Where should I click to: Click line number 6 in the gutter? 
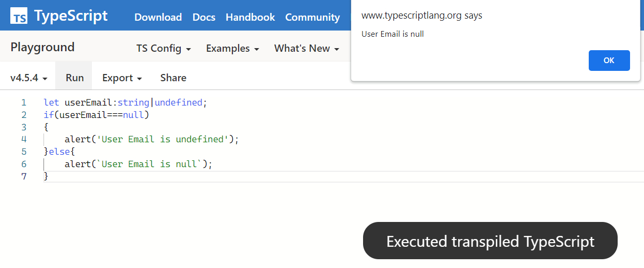(x=24, y=164)
